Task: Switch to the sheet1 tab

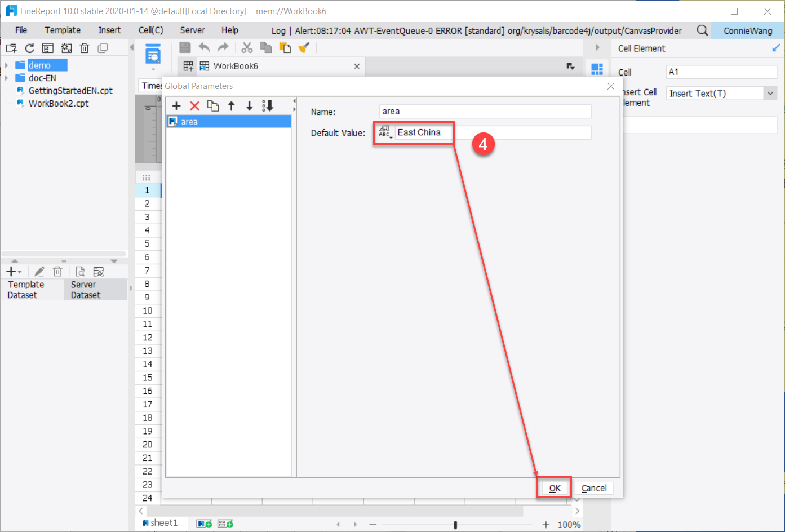Action: [x=162, y=523]
